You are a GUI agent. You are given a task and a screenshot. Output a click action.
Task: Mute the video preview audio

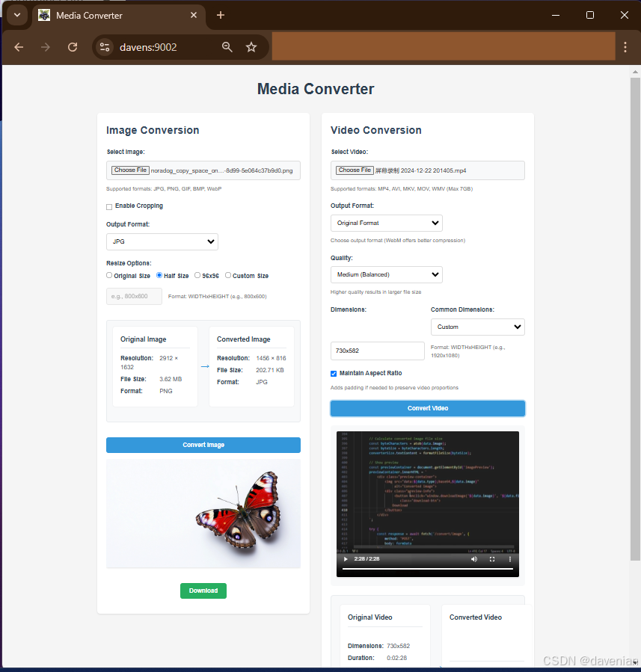click(x=473, y=559)
